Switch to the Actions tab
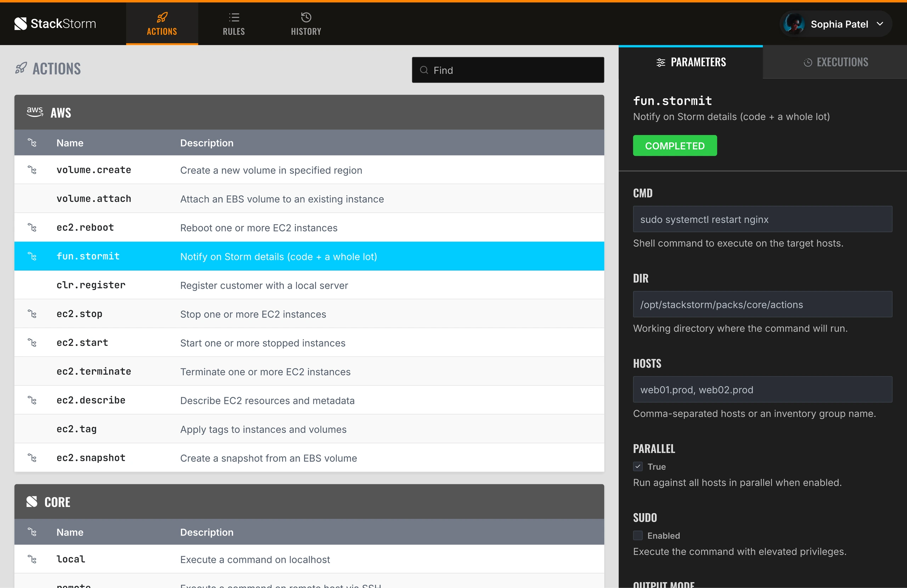Screen dimensions: 907x588 [x=162, y=24]
